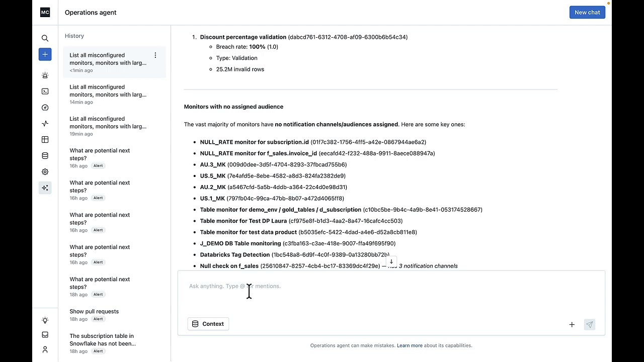Click the pulse activity icon in sidebar

click(45, 124)
